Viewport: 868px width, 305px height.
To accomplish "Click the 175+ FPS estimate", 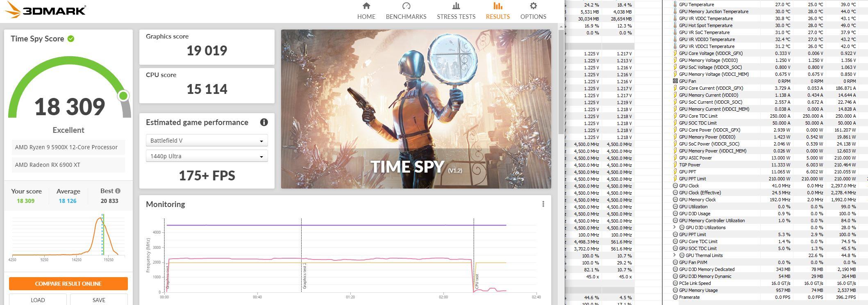I will tap(207, 175).
